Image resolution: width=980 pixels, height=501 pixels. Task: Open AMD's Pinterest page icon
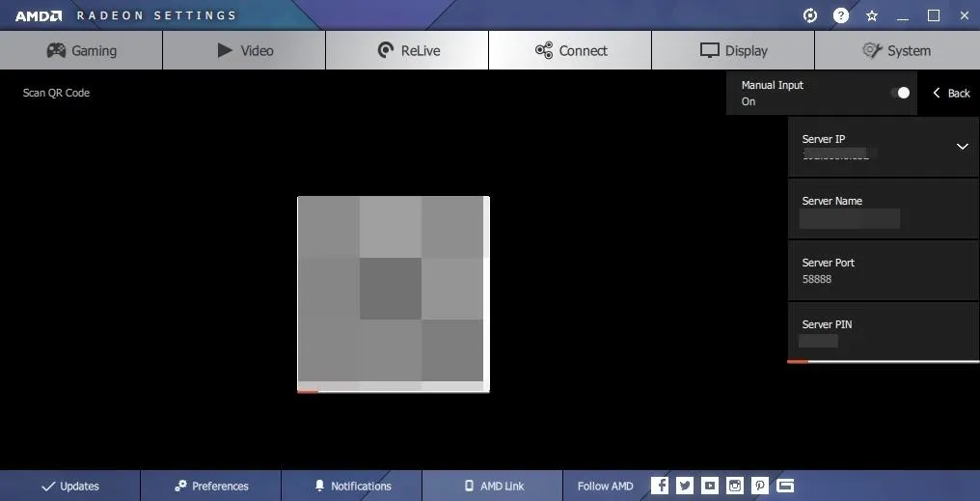click(760, 486)
